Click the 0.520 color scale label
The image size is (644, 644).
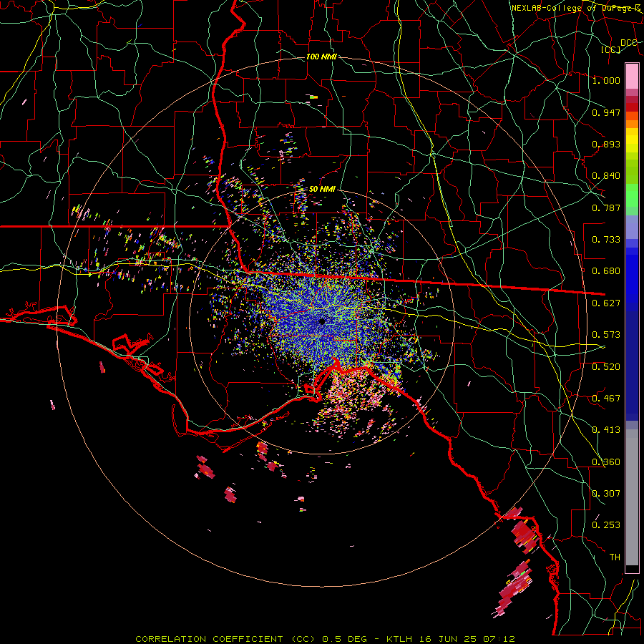click(x=606, y=367)
